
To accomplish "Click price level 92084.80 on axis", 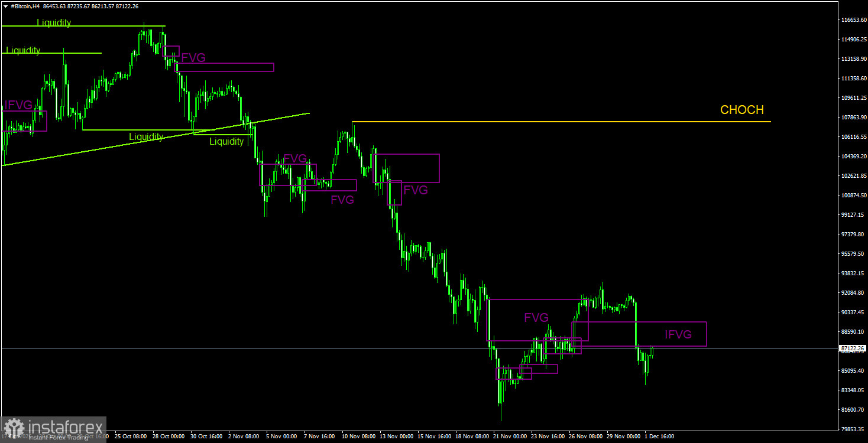I will (x=853, y=293).
